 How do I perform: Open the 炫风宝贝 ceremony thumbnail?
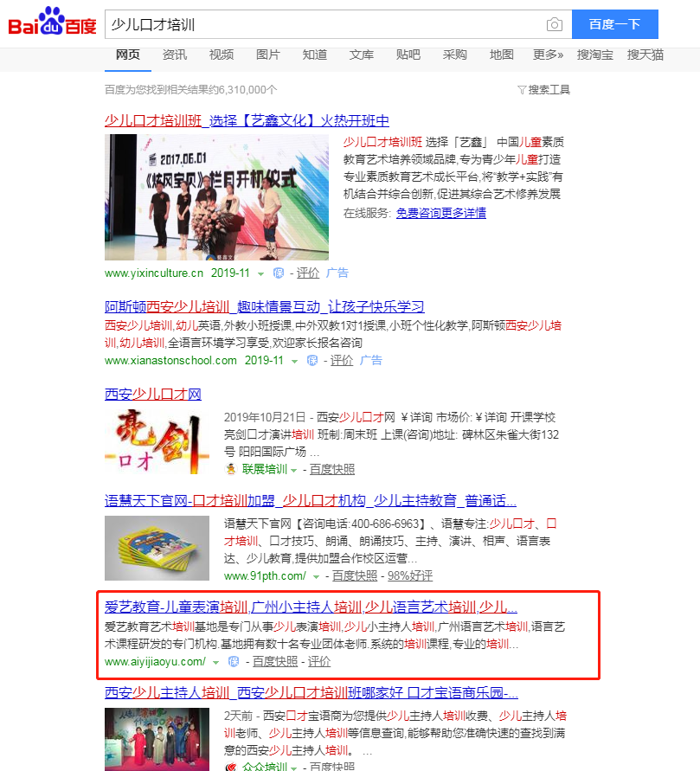click(x=217, y=197)
